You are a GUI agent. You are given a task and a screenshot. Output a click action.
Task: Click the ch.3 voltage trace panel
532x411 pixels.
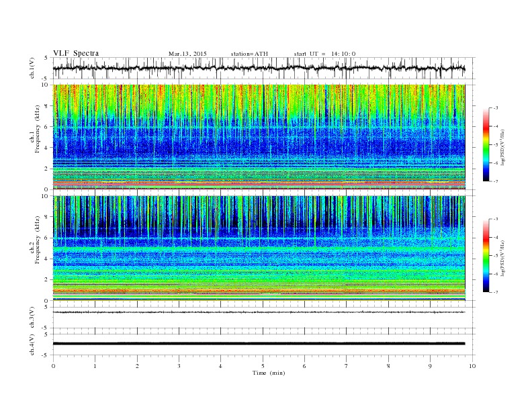263,318
